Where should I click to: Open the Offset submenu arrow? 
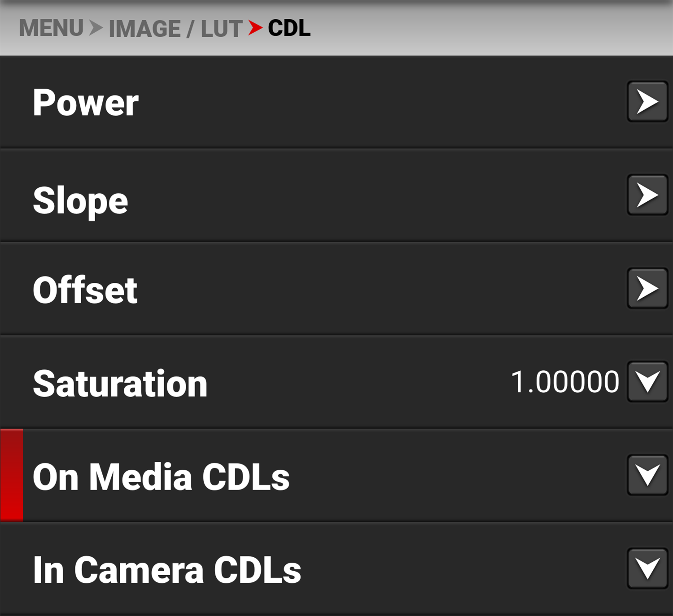647,288
